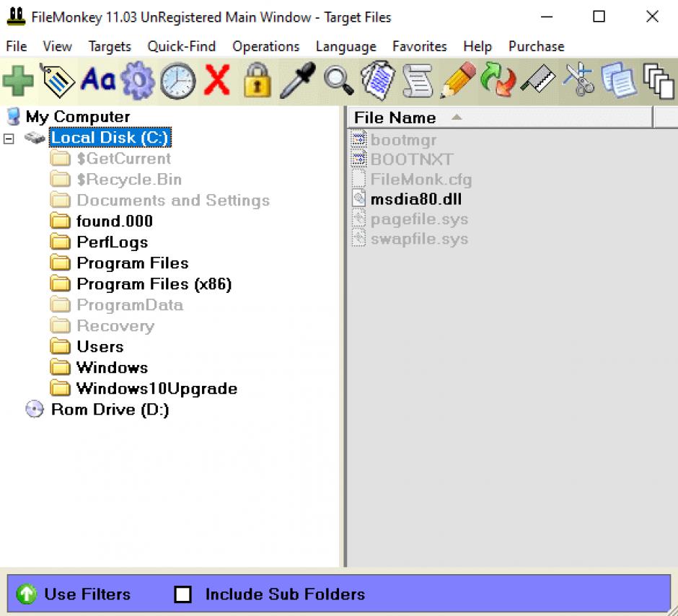678x616 pixels.
Task: Select the Windows folder
Action: [112, 367]
